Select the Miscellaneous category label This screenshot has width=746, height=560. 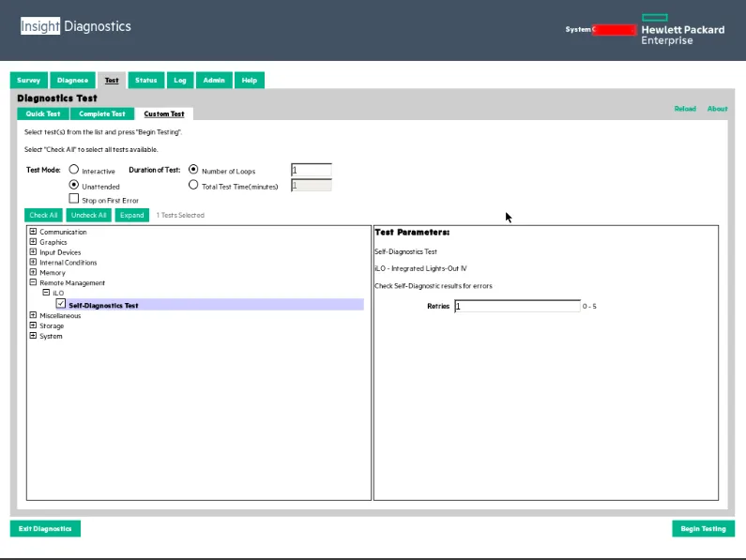(x=60, y=316)
